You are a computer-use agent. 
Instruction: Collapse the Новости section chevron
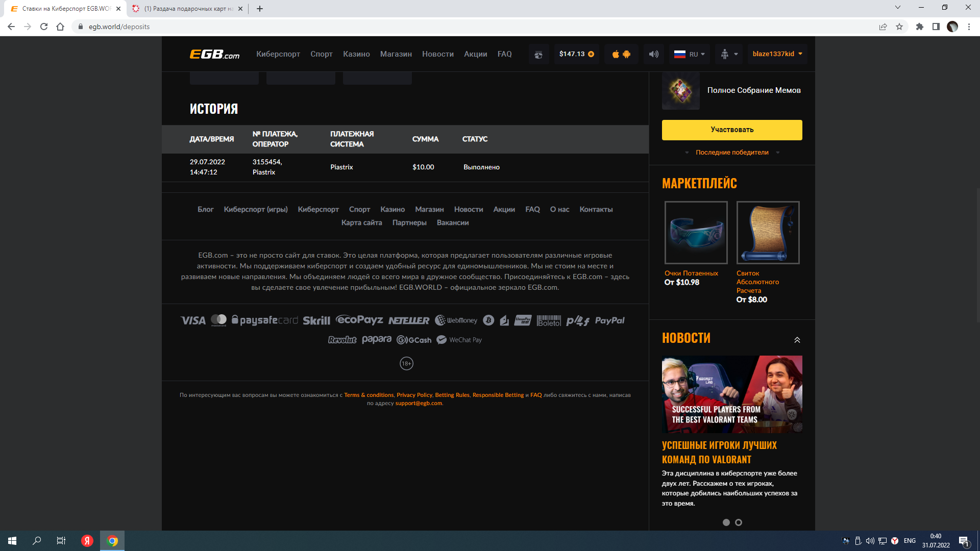[797, 340]
